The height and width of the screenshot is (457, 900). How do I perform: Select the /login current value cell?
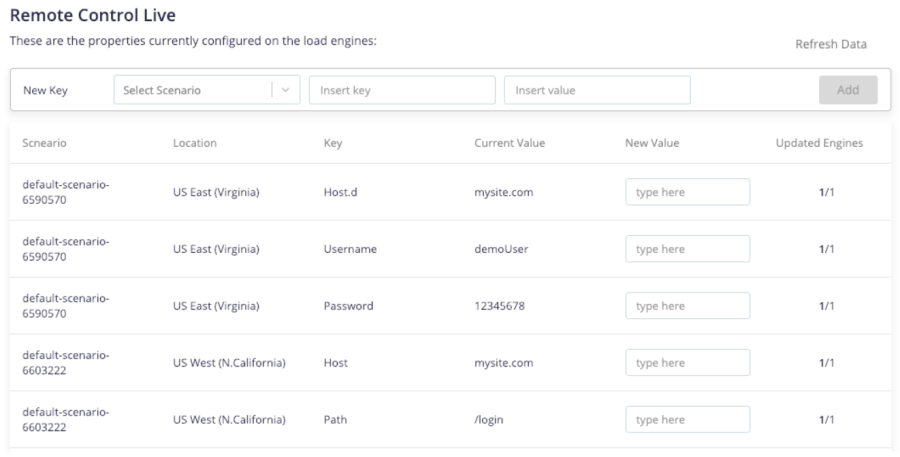click(x=489, y=420)
